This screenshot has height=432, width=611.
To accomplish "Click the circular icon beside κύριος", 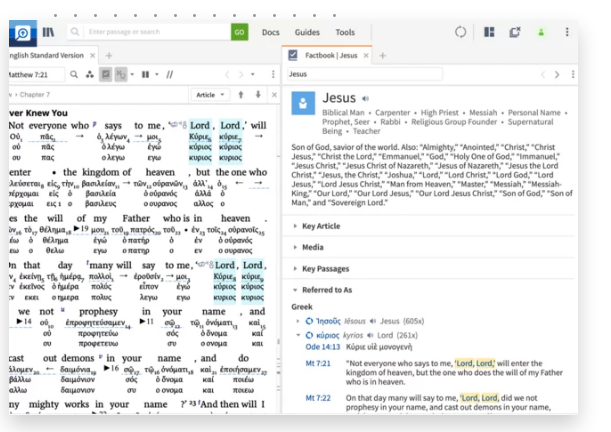I will [x=309, y=335].
